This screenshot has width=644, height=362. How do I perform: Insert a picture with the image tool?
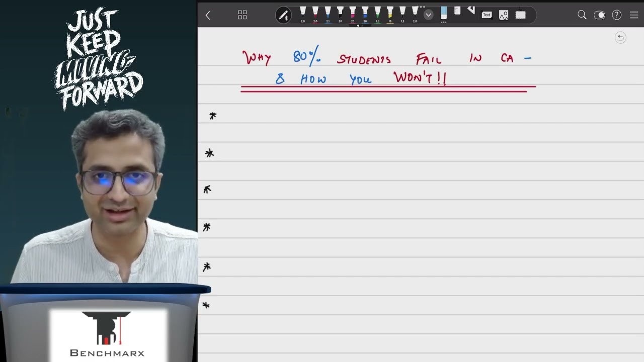point(504,15)
